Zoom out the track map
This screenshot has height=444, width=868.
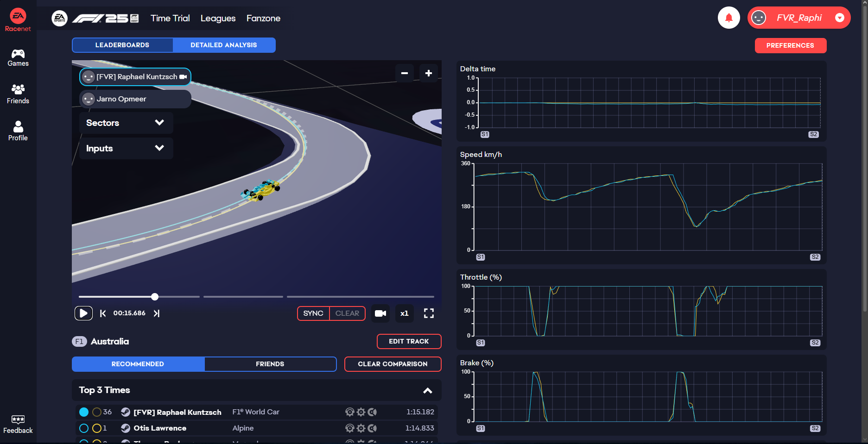click(x=405, y=73)
